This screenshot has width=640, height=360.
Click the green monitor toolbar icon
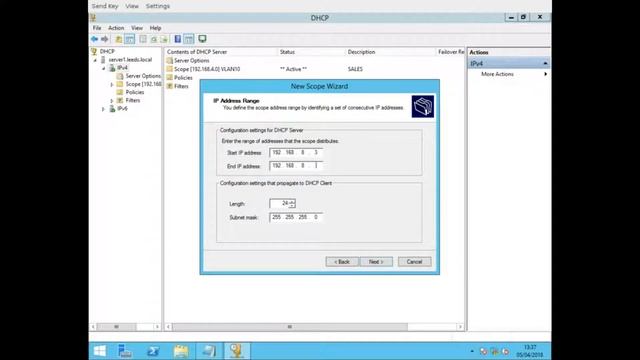tap(202, 39)
